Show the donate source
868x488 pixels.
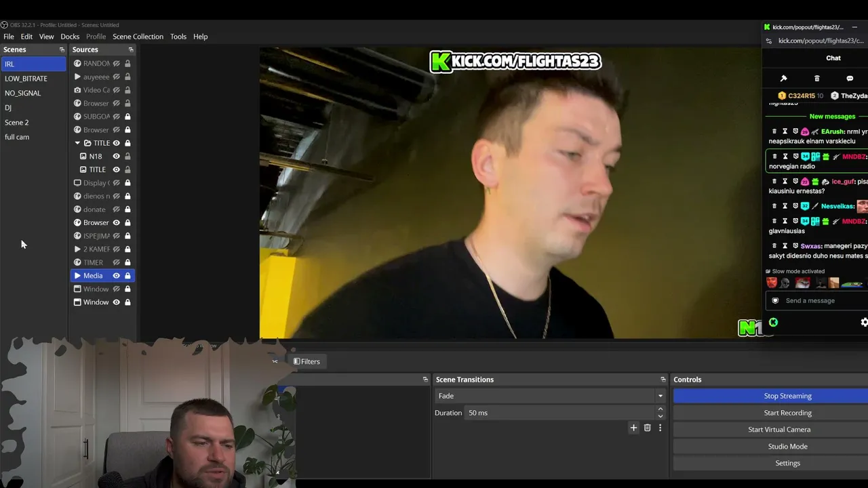click(117, 209)
